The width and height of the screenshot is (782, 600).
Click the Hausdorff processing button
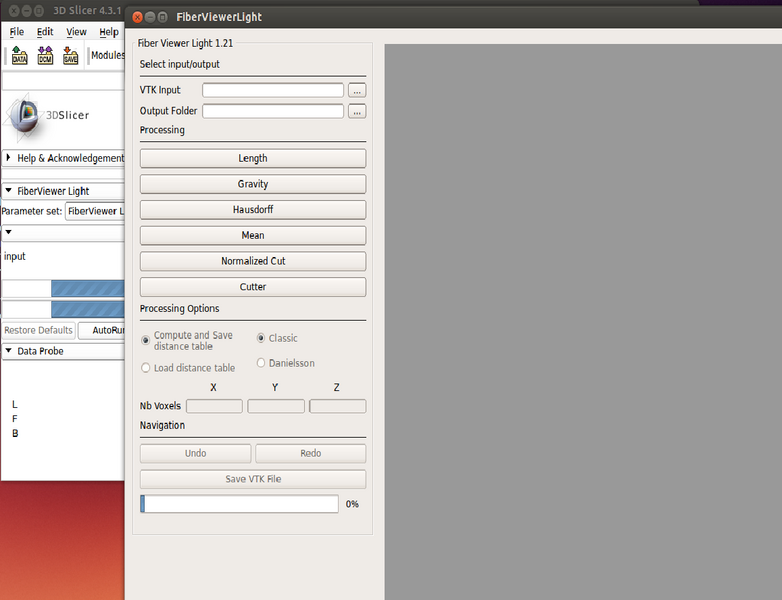point(253,210)
